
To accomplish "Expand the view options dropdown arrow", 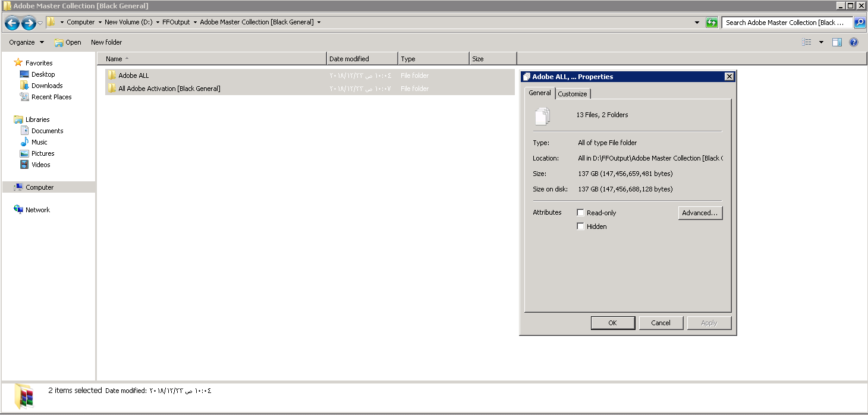I will [821, 42].
